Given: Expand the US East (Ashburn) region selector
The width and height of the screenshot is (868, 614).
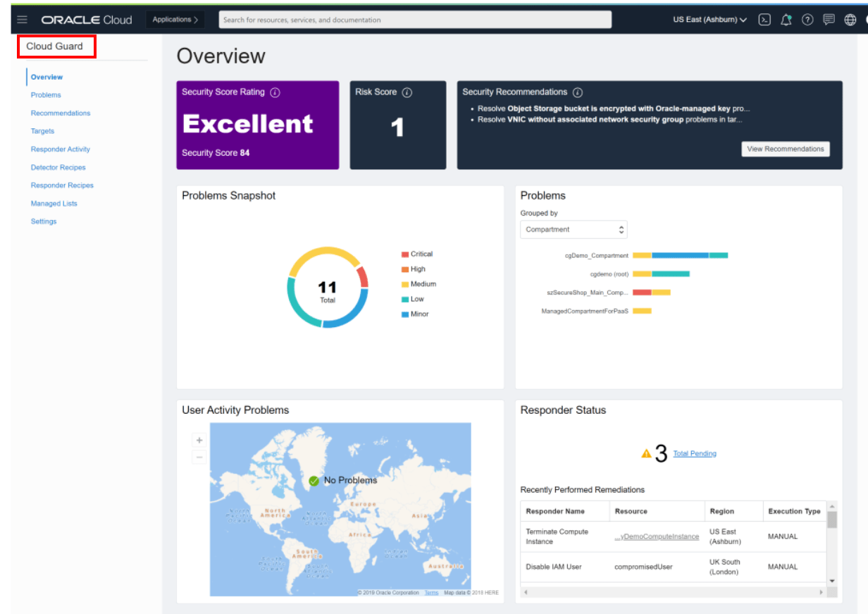Looking at the screenshot, I should click(709, 20).
